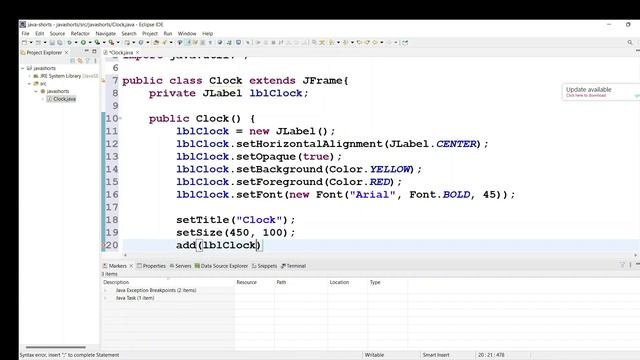Image resolution: width=640 pixels, height=360 pixels.
Task: Close the Clock.java editor tab
Action: coord(138,53)
